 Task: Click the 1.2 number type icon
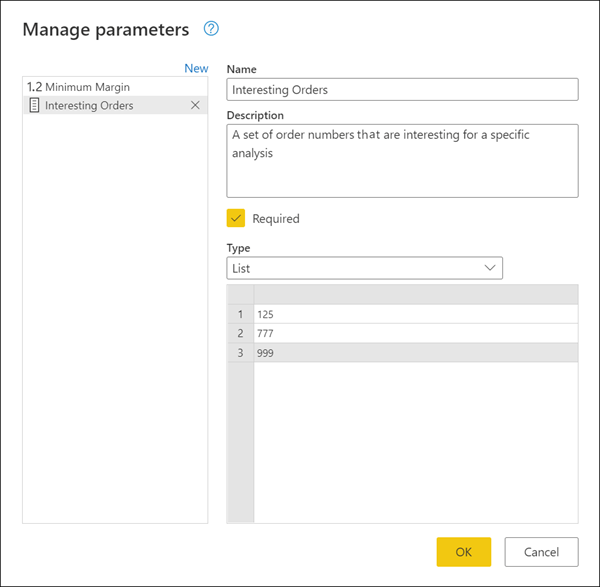(x=34, y=87)
